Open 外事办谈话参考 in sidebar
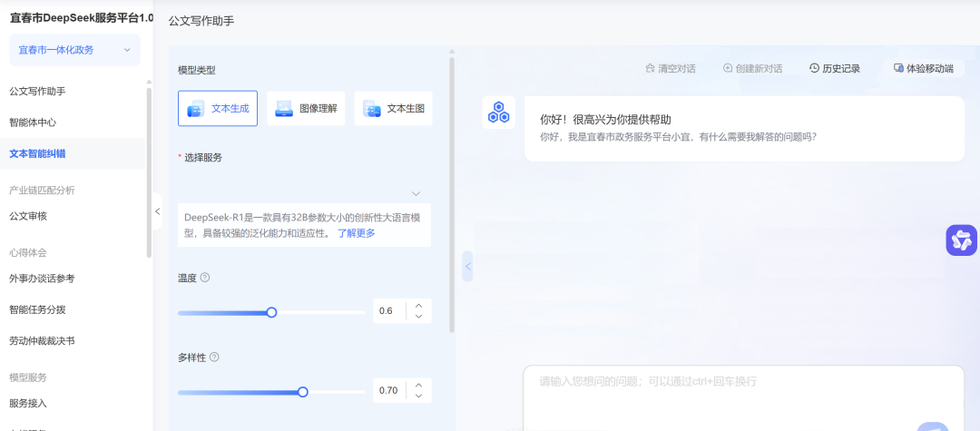Image resolution: width=980 pixels, height=431 pixels. [x=42, y=279]
